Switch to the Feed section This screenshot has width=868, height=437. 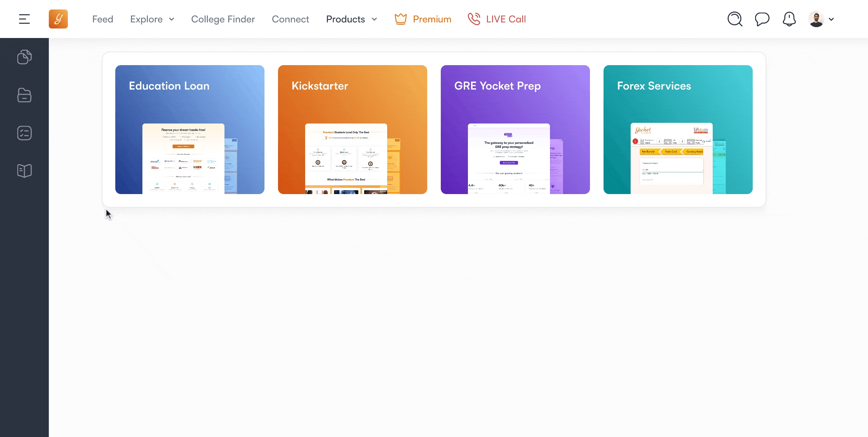(x=102, y=19)
